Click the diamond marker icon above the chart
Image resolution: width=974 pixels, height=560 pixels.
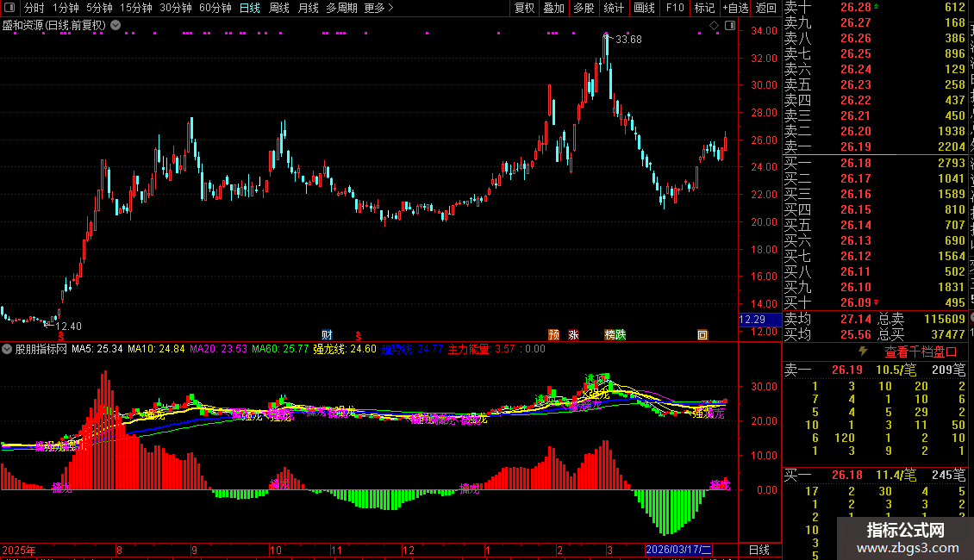714,26
